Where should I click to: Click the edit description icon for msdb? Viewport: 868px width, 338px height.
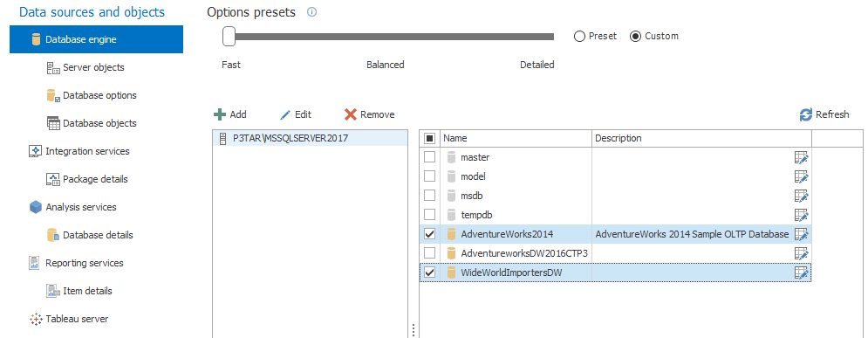point(801,196)
